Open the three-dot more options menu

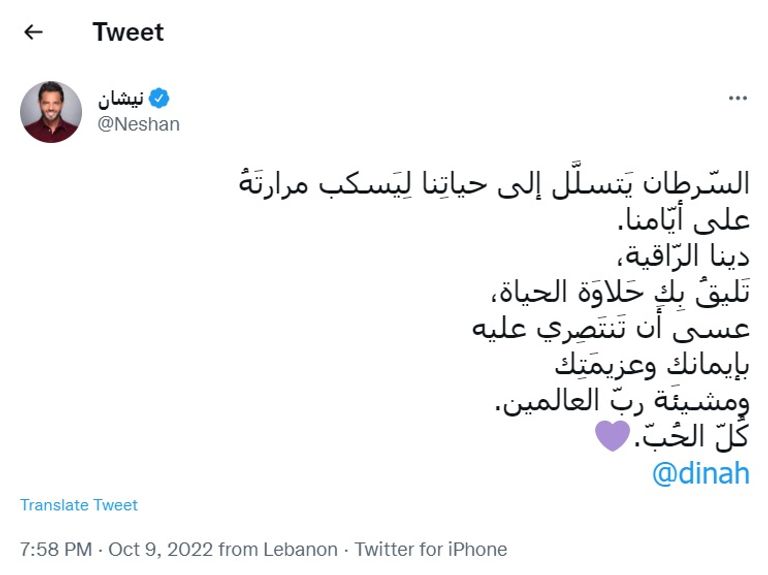pyautogui.click(x=737, y=98)
